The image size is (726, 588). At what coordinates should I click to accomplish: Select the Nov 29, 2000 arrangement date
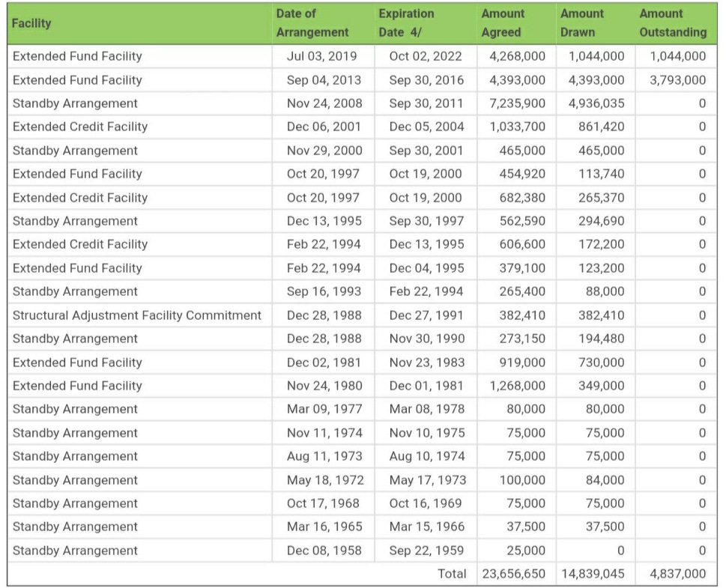(324, 151)
